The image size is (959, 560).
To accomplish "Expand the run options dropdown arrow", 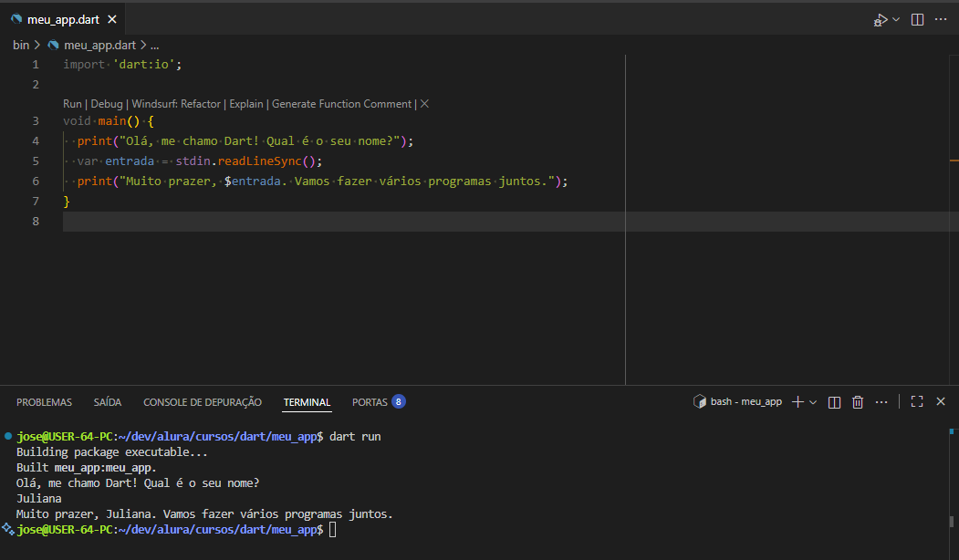I will 896,19.
